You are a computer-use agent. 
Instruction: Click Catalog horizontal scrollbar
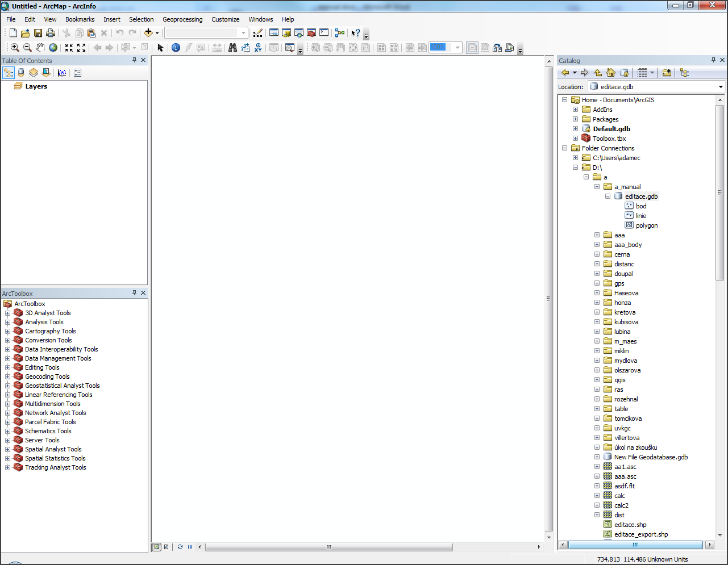click(635, 545)
